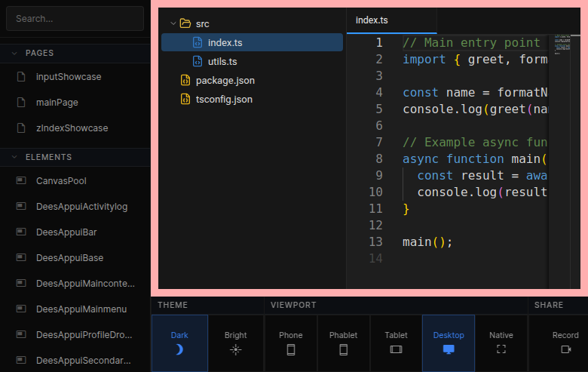The width and height of the screenshot is (588, 372).
Task: Click the inputShowcase page icon
Action: [x=20, y=76]
